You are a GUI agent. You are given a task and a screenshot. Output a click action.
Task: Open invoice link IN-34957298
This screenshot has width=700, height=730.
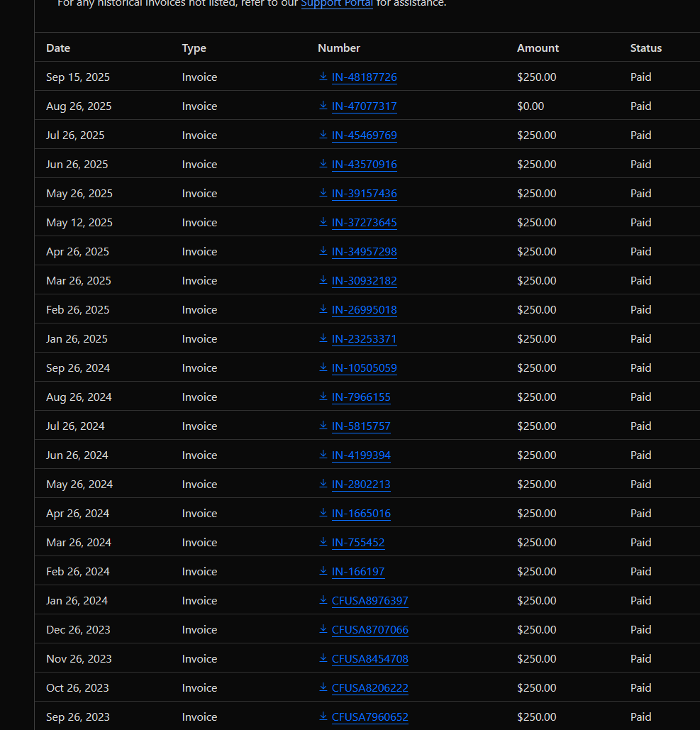coord(365,252)
